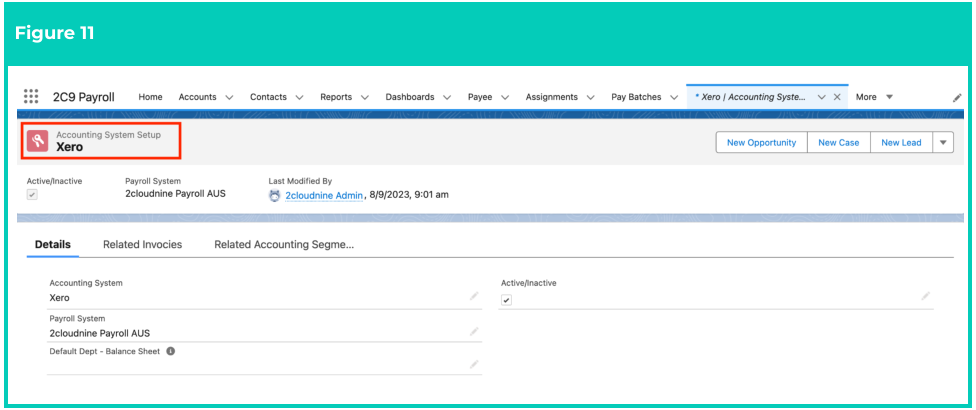Open the App Launcher grid icon
This screenshot has height=410, width=976.
click(x=31, y=96)
